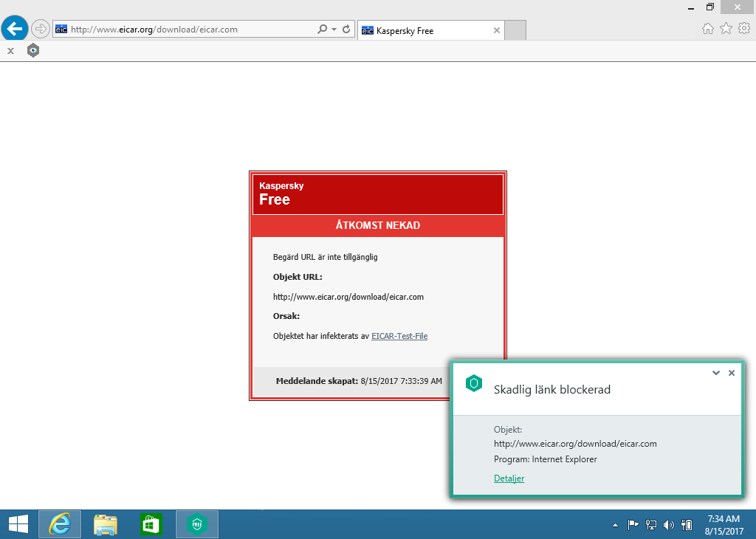This screenshot has height=539, width=756.
Task: Close the Kaspersky Free tab
Action: coord(496,31)
